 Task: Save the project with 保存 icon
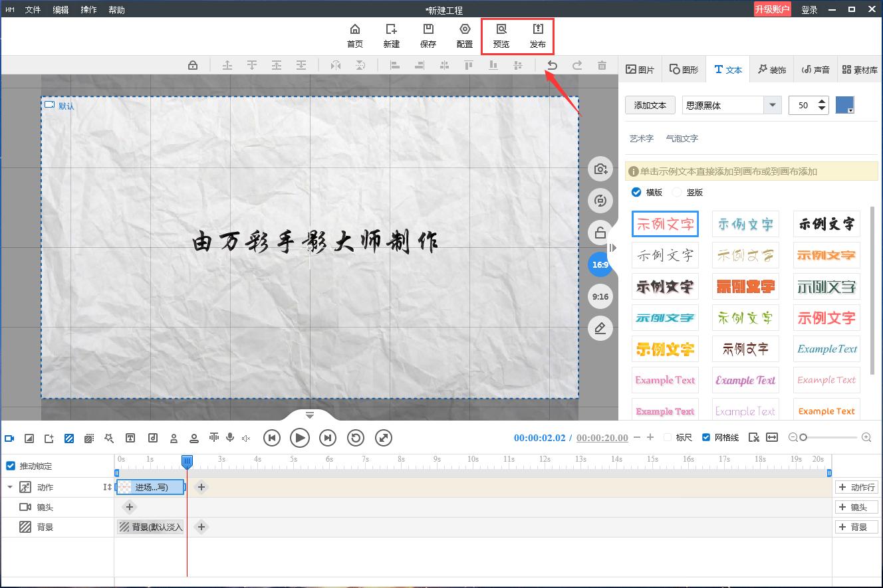428,30
